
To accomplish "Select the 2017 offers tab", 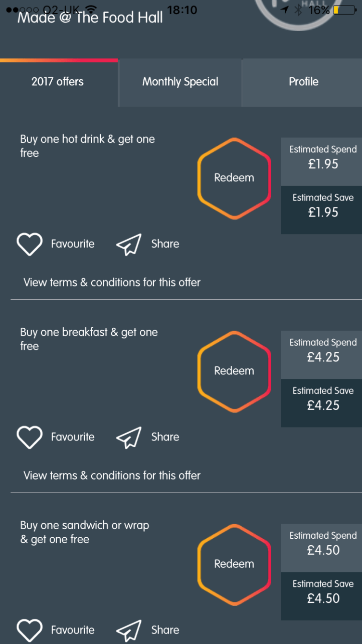I will (58, 82).
